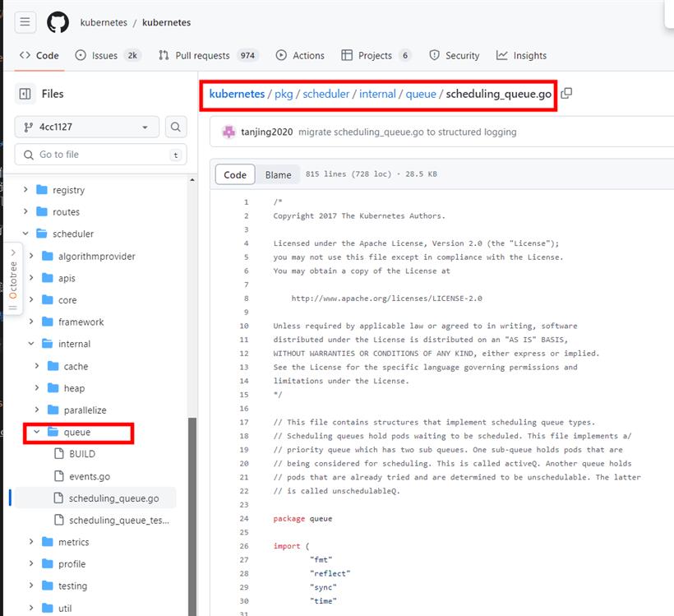Expand the apis folder chevron

pyautogui.click(x=31, y=277)
